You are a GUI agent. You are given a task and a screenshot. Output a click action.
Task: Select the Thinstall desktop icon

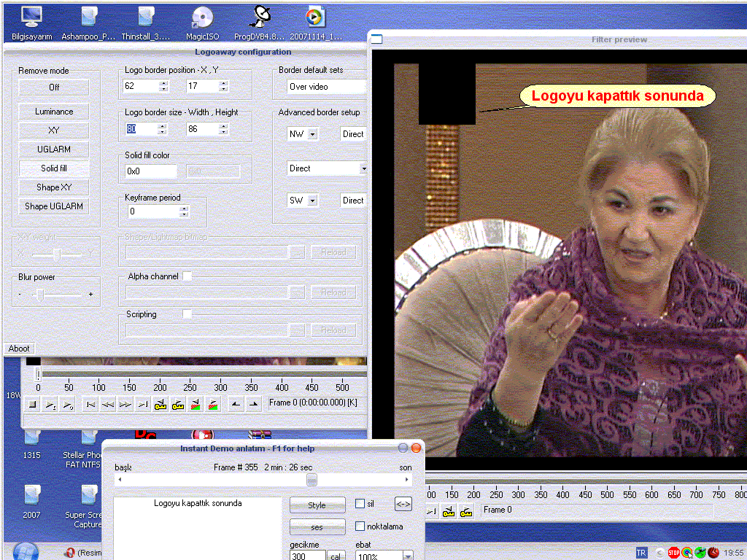[145, 23]
